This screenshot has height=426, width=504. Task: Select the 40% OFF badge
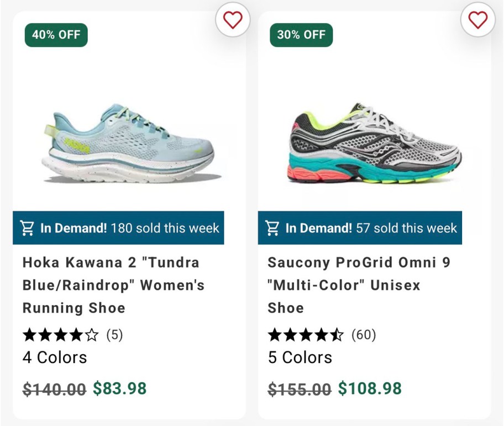tap(56, 34)
